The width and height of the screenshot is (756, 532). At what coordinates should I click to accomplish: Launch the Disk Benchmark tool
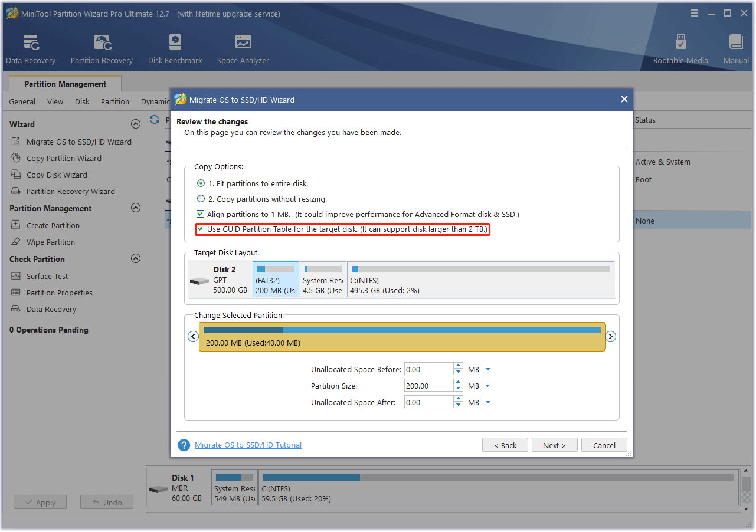point(175,47)
